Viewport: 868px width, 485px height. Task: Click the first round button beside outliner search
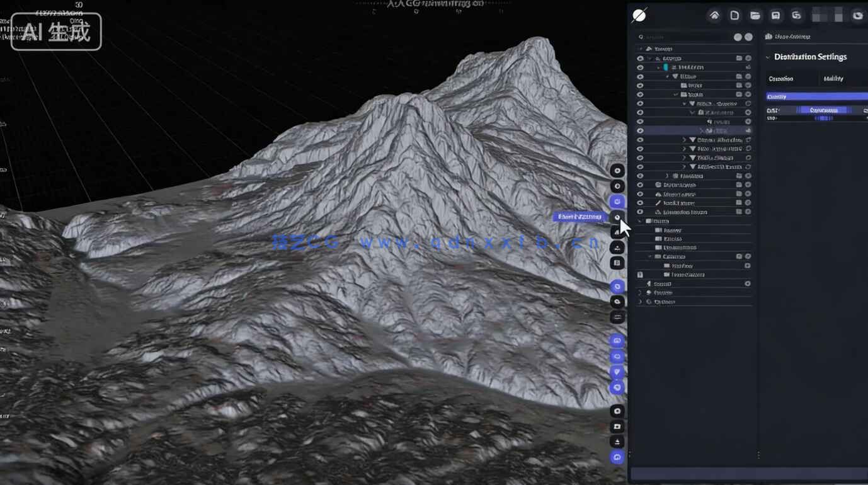(x=738, y=37)
